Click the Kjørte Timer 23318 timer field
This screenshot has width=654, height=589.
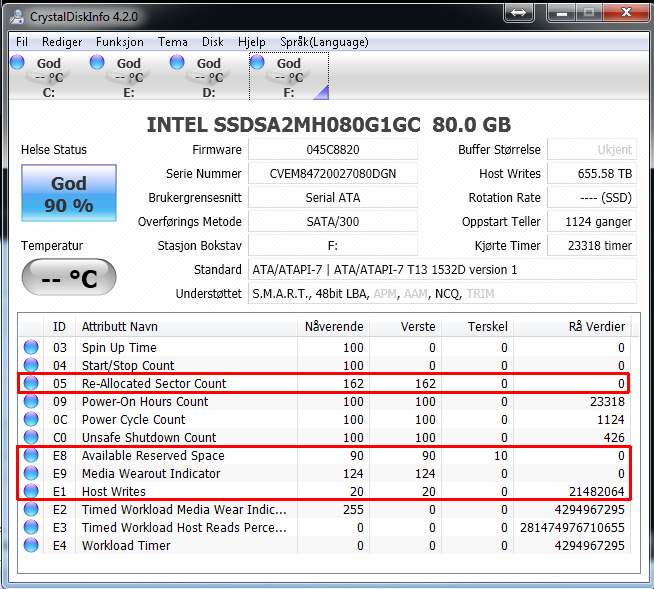[x=592, y=245]
